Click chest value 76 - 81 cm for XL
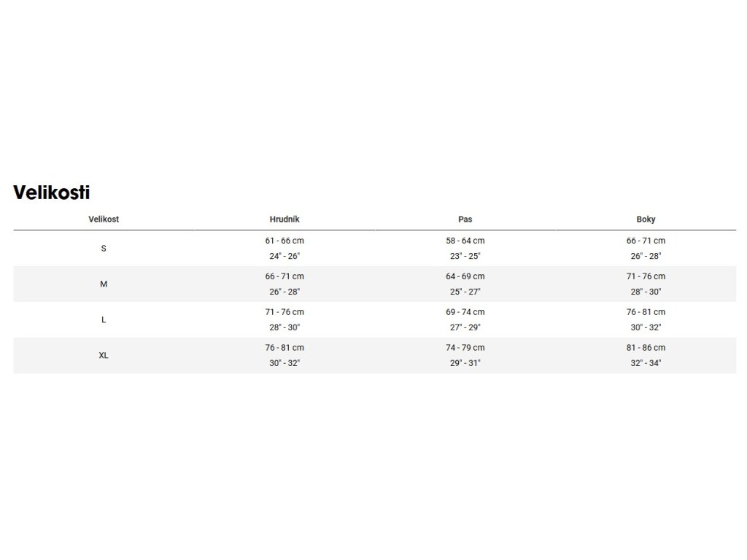This screenshot has height=560, width=747. (285, 348)
